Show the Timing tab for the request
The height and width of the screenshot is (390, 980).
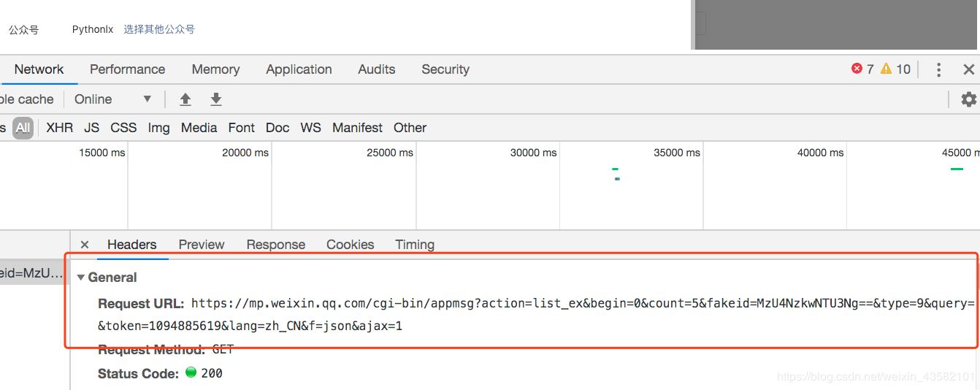coord(415,245)
